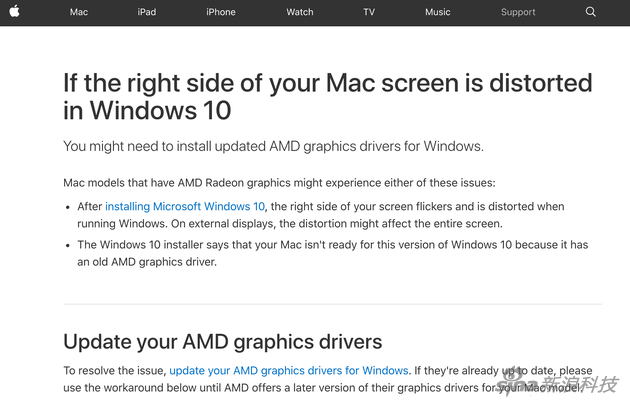Click the horizontal divider line
The height and width of the screenshot is (406, 630).
333,304
